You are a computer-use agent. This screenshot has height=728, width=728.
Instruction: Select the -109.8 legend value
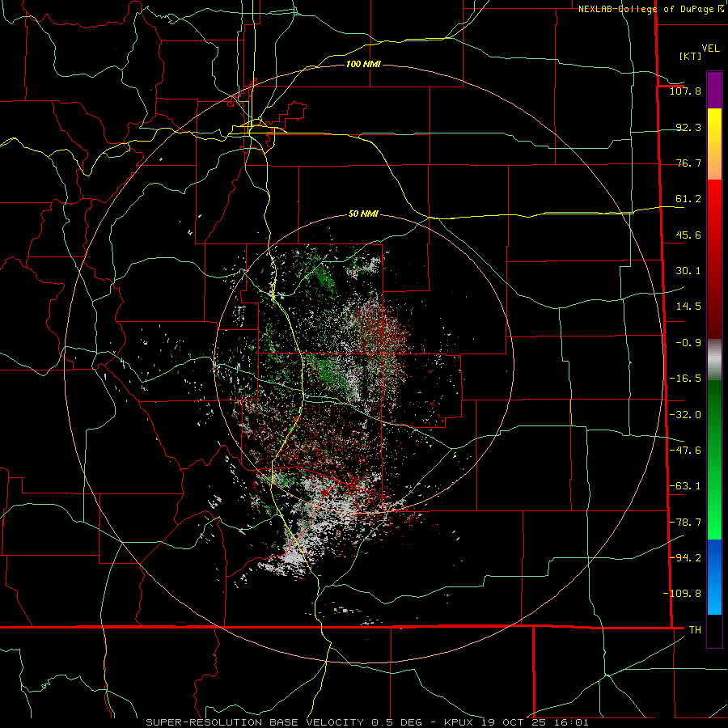[x=682, y=594]
